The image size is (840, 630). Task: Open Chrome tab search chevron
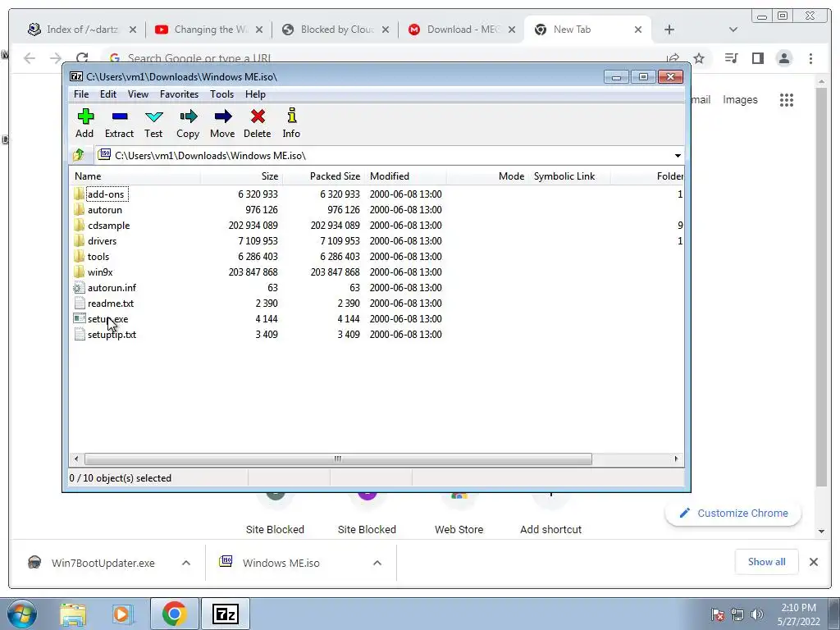[x=733, y=30]
